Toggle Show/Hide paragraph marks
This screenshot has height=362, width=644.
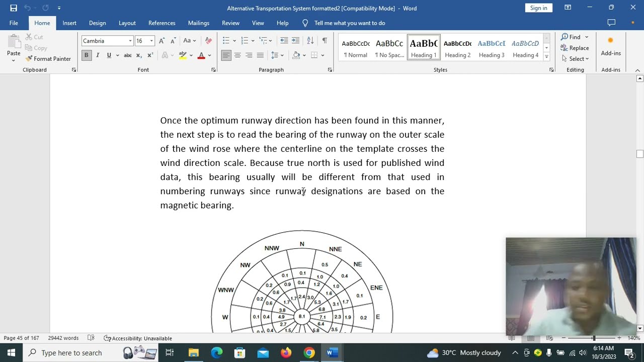point(325,41)
